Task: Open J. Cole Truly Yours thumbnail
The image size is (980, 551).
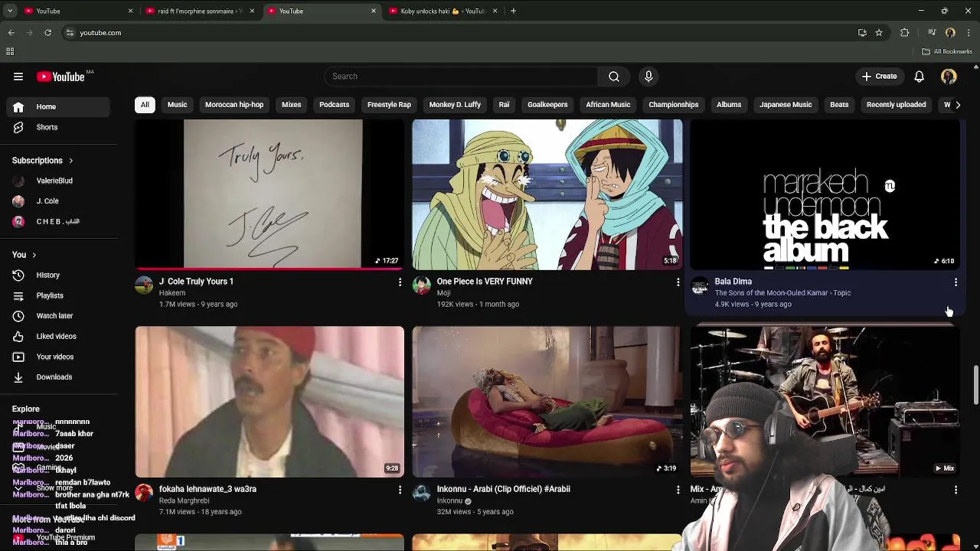Action: click(269, 194)
